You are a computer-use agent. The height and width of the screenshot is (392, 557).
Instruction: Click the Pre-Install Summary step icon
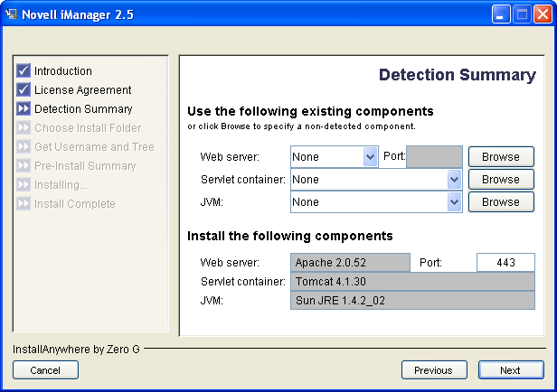click(x=24, y=165)
